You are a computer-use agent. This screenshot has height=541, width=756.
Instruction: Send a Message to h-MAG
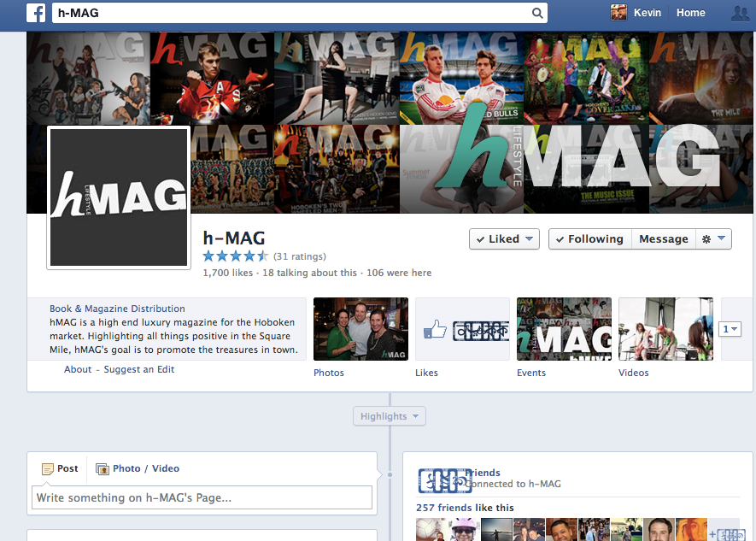point(664,239)
